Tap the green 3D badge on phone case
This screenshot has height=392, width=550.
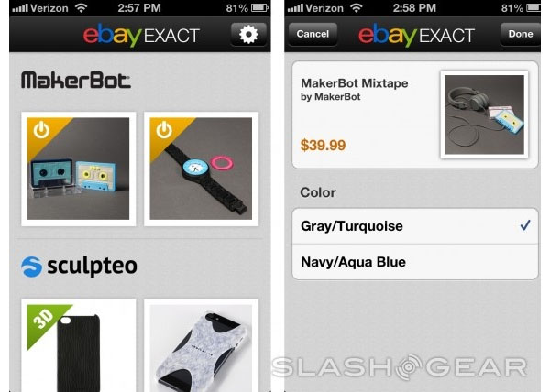pyautogui.click(x=44, y=320)
